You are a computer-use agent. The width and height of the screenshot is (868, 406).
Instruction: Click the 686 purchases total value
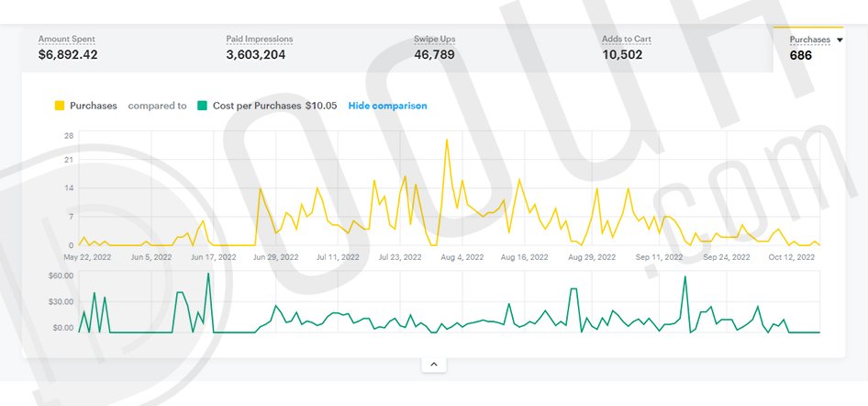click(801, 56)
